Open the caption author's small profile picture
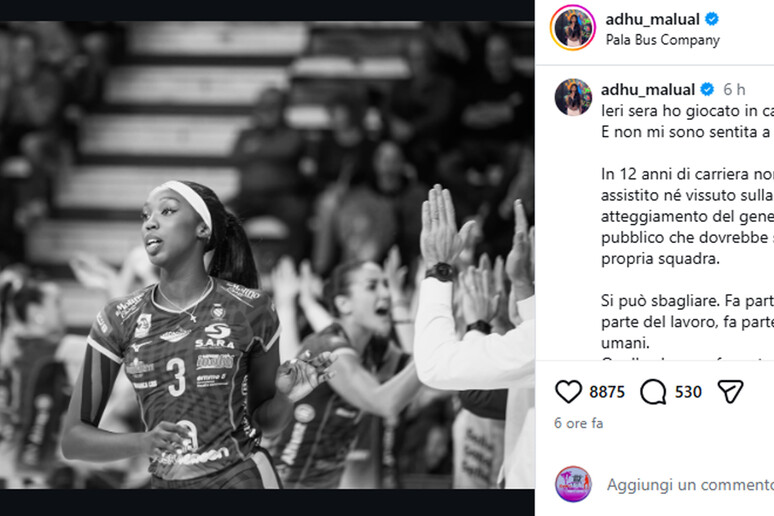The width and height of the screenshot is (774, 516). (x=573, y=97)
